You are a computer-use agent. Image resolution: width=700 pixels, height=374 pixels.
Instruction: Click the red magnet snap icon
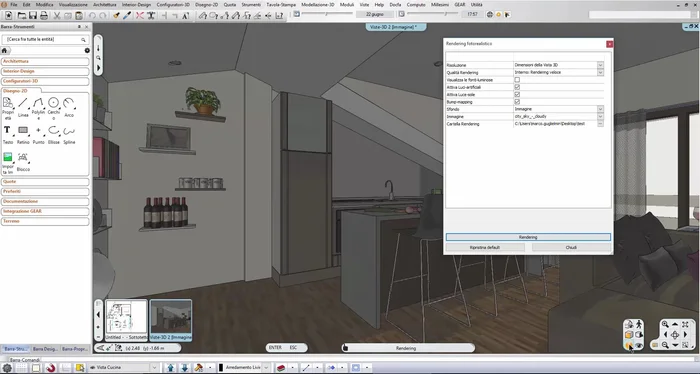pos(50,368)
